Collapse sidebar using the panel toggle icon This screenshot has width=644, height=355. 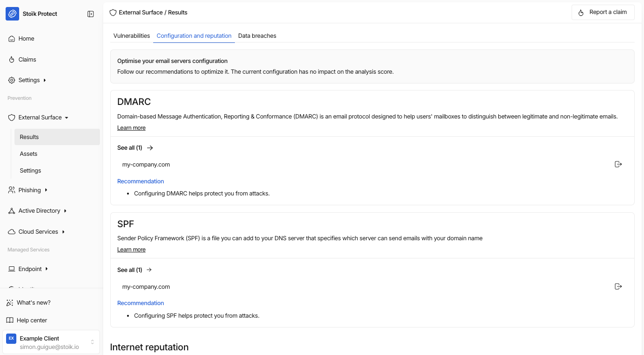[x=91, y=14]
